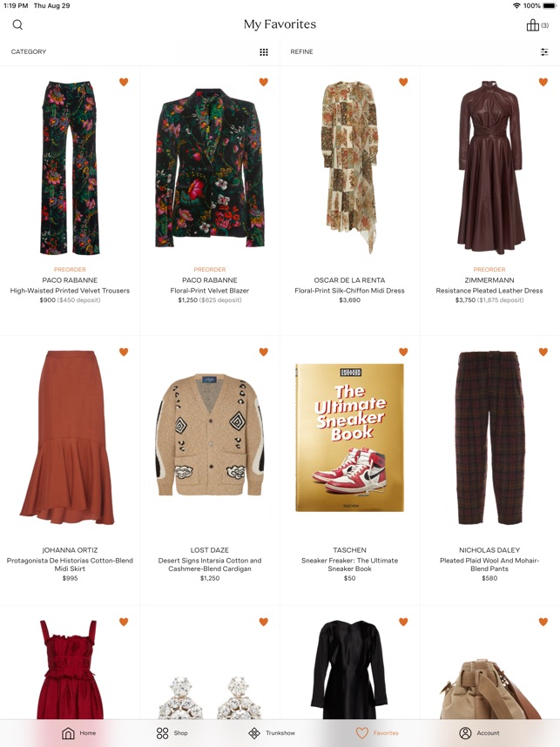560x747 pixels.
Task: Switch to the Shop tab
Action: coord(172,733)
